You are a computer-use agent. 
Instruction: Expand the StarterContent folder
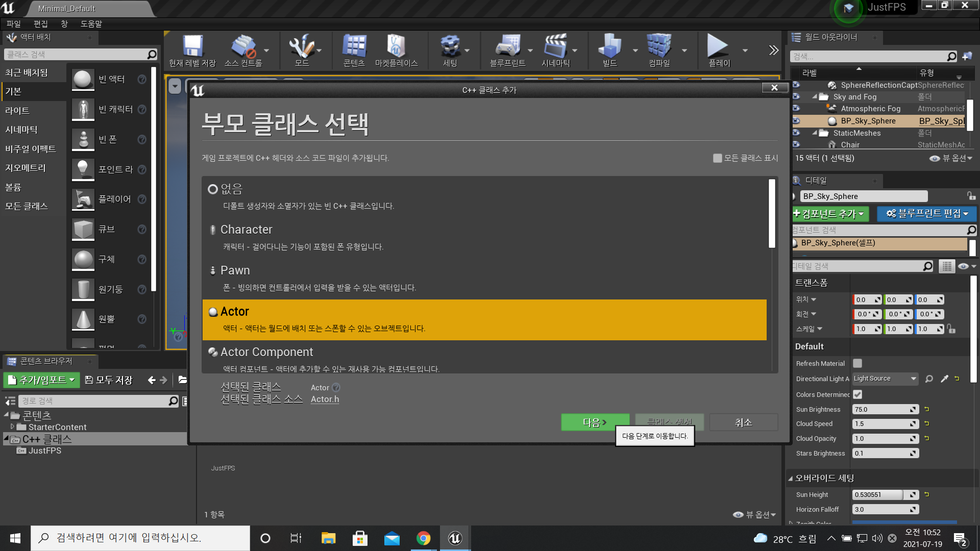pyautogui.click(x=13, y=427)
